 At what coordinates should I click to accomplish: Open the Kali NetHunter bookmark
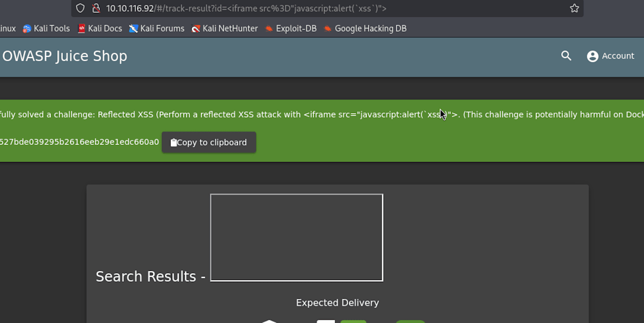click(x=225, y=28)
